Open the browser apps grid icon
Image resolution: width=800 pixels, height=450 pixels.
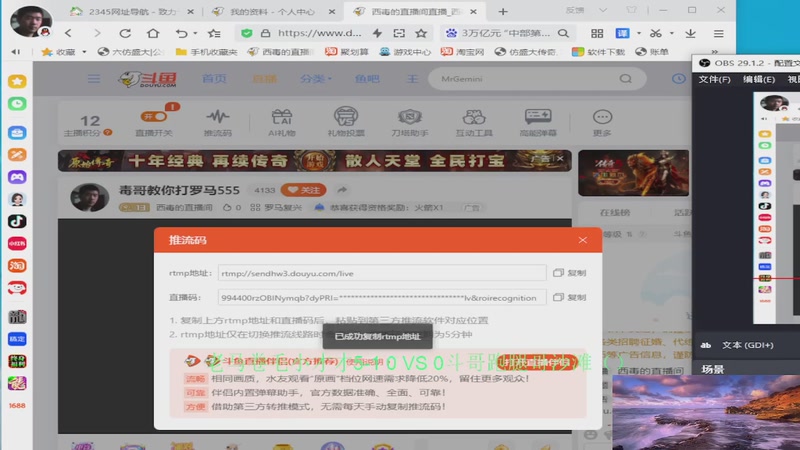(x=597, y=33)
